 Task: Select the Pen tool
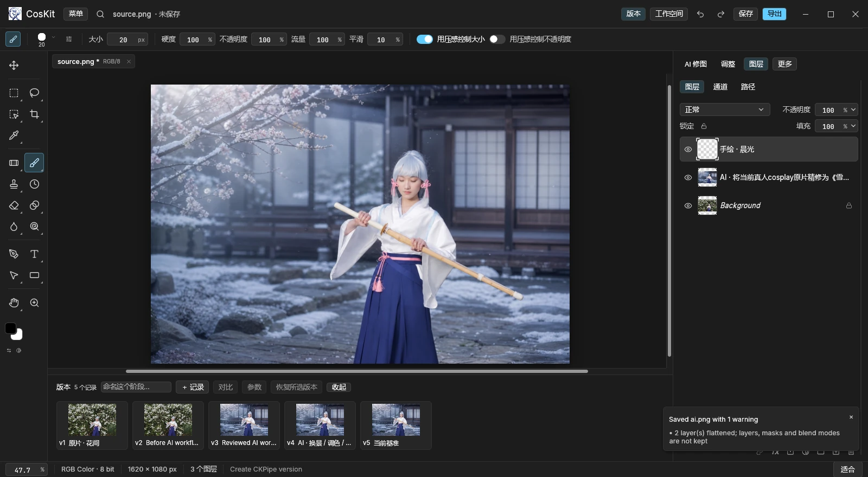coord(14,254)
